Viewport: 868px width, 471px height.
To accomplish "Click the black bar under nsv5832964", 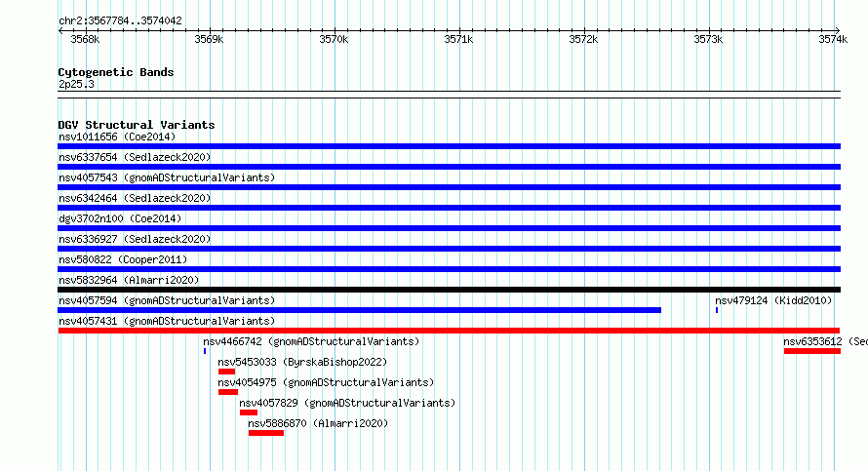I will pos(449,290).
